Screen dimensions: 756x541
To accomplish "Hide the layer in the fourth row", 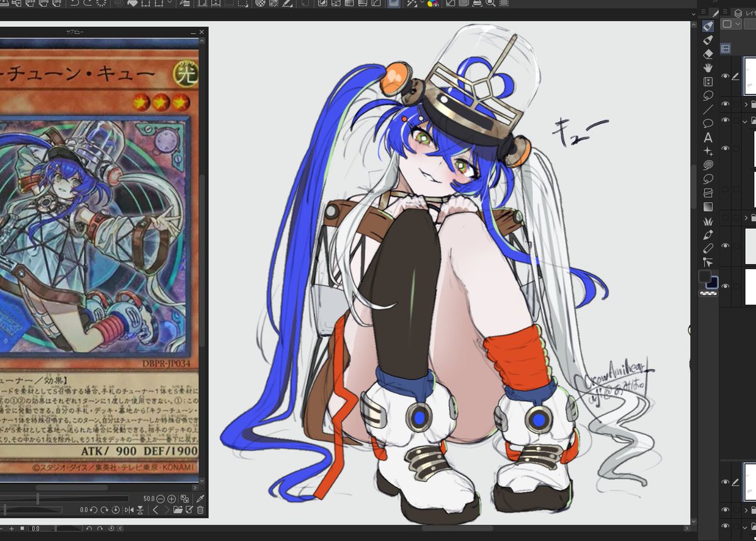I will tap(725, 147).
